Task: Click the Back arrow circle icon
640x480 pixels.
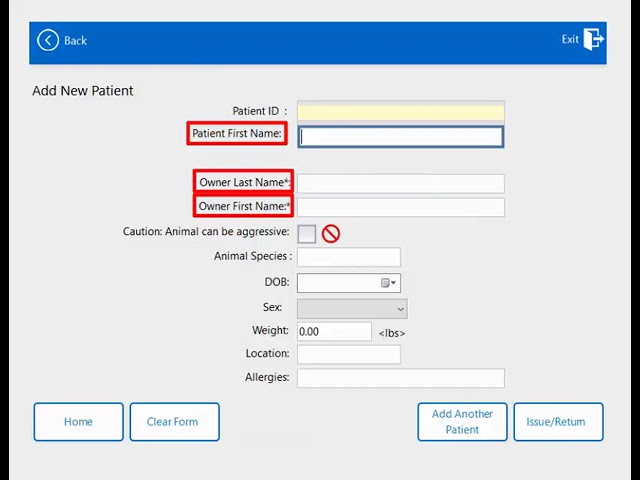Action: click(x=48, y=40)
